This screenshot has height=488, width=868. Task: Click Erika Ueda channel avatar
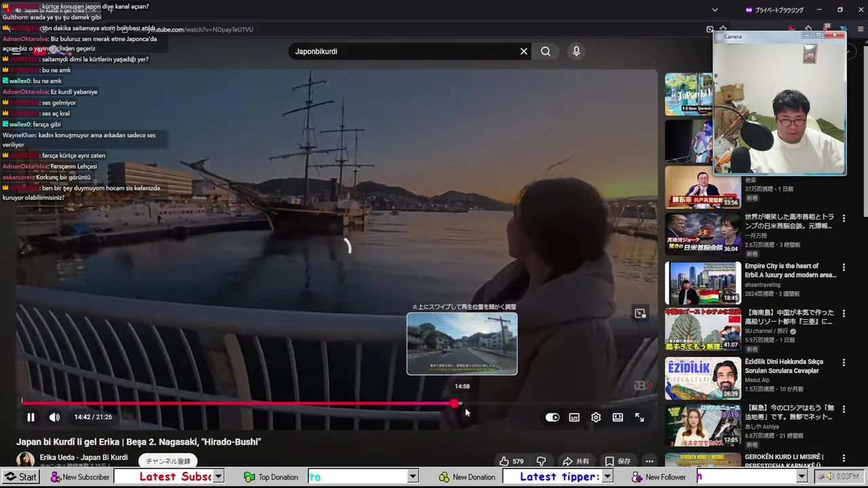pos(26,460)
